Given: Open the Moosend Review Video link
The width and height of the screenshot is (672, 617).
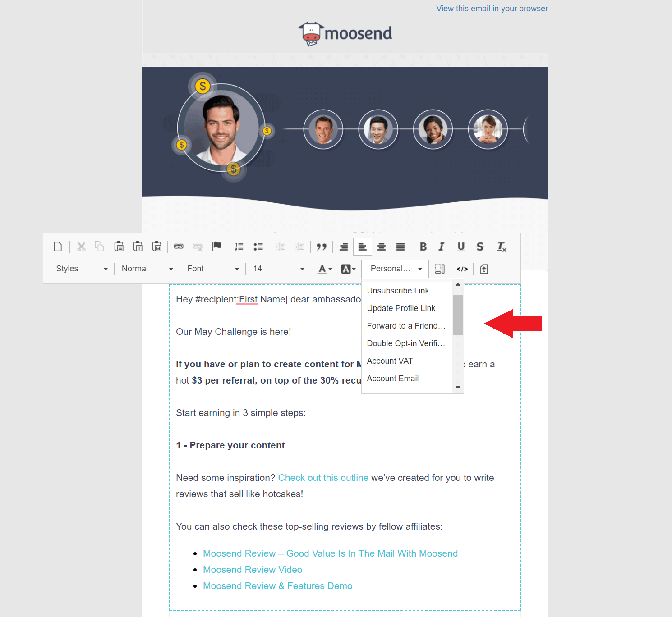Looking at the screenshot, I should (x=253, y=570).
